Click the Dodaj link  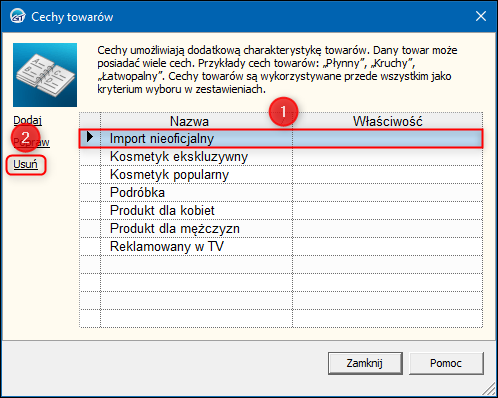point(27,120)
